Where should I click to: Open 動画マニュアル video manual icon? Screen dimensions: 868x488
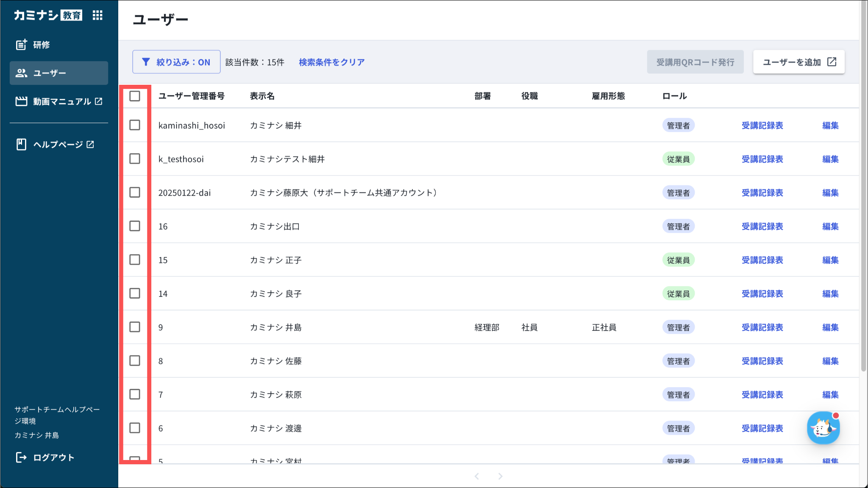(x=21, y=101)
